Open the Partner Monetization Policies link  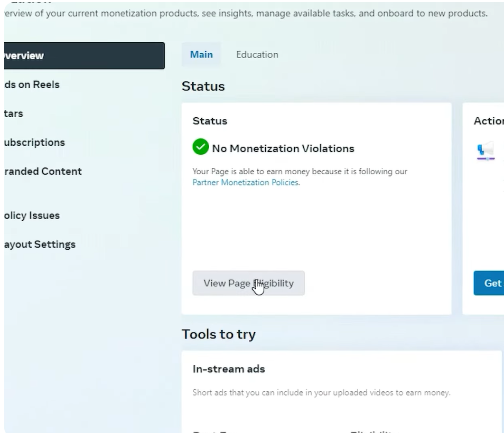pos(246,183)
